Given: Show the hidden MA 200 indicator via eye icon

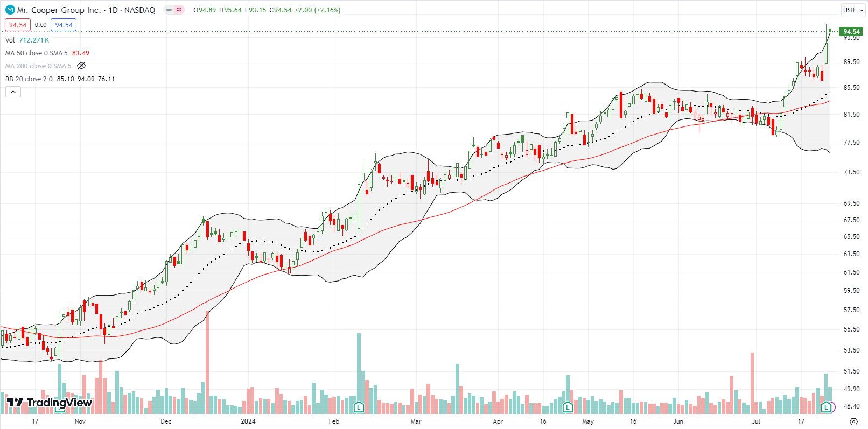Looking at the screenshot, I should (x=81, y=66).
